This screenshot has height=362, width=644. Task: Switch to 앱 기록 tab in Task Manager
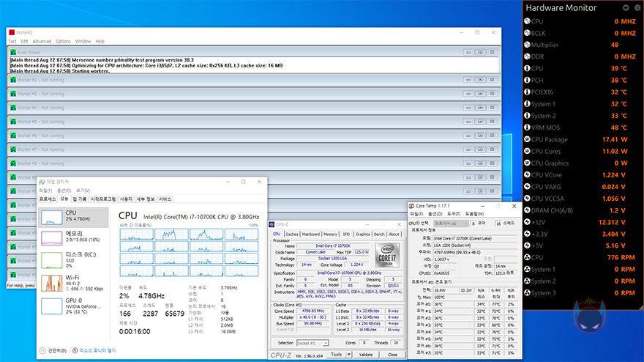(x=80, y=199)
